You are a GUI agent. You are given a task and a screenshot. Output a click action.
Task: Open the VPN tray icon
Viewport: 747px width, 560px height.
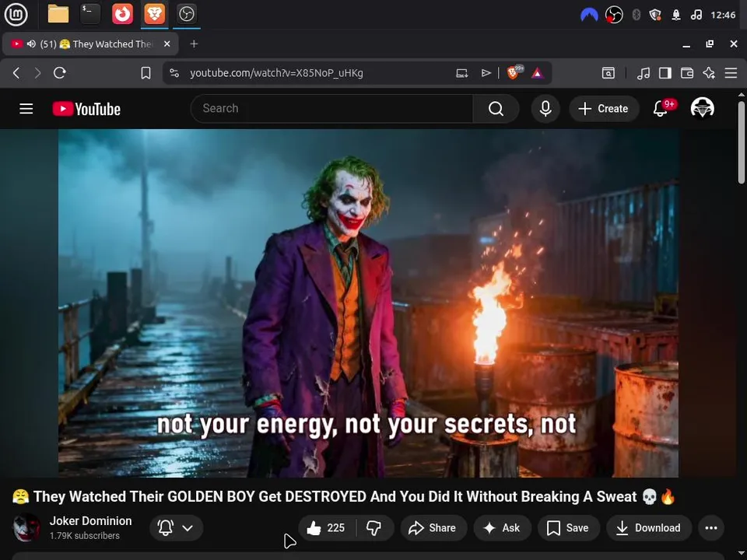click(589, 16)
